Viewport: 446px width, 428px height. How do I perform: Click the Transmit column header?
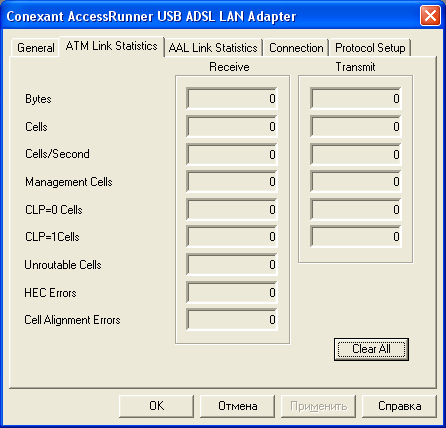pos(355,67)
